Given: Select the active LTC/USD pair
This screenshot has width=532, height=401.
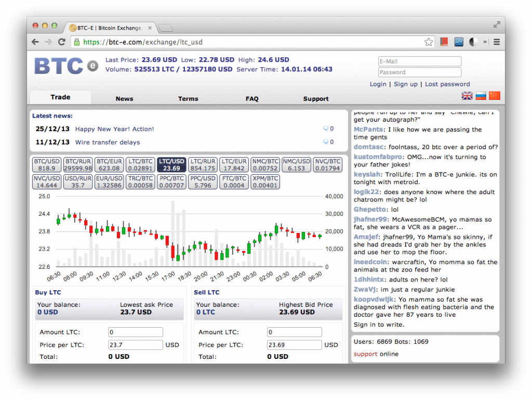Looking at the screenshot, I should 171,165.
